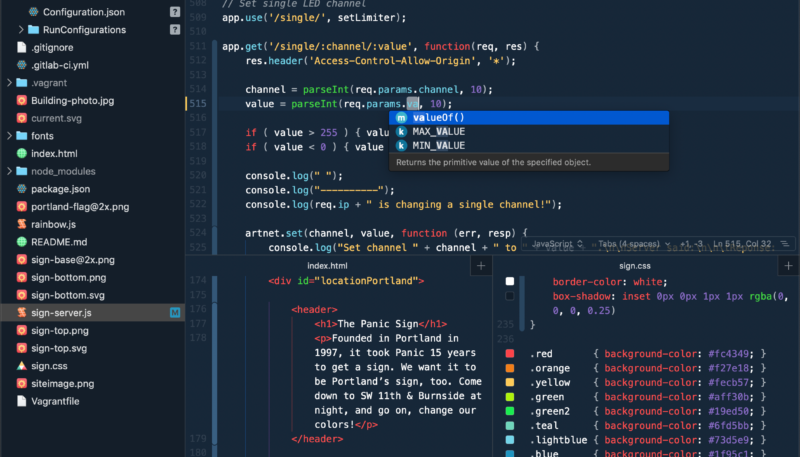Viewport: 800px width, 457px height.
Task: Click the question mark badge beside Configuration.json
Action: (x=175, y=12)
